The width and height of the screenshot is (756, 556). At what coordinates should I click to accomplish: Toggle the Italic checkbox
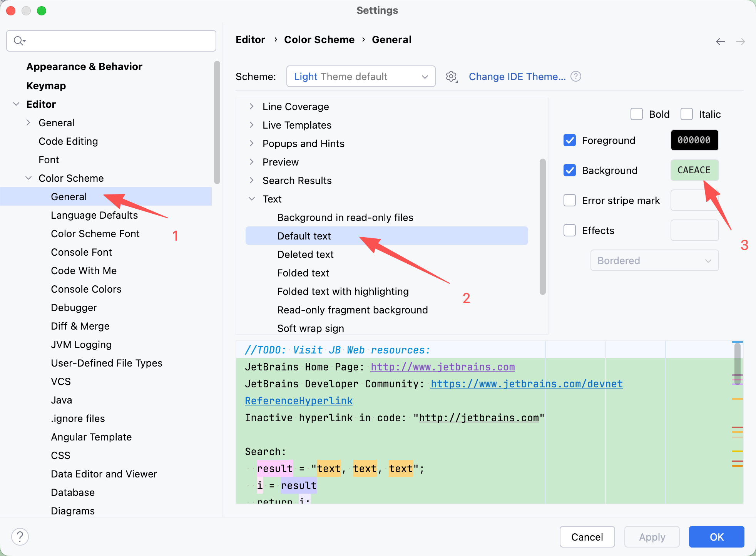point(687,114)
